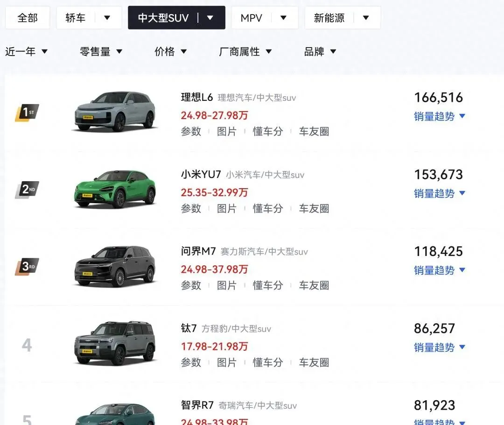504x425 pixels.
Task: Open the 近一年 time range filter
Action: pyautogui.click(x=26, y=51)
